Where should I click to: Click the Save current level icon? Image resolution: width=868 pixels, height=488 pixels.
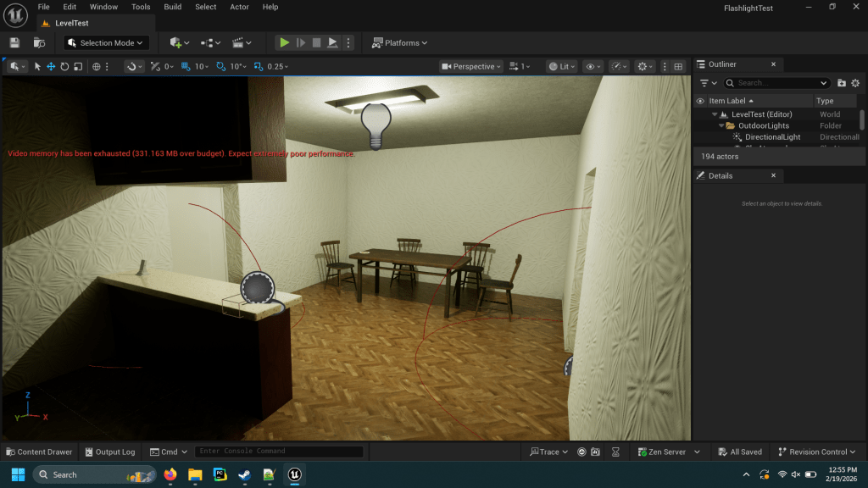pyautogui.click(x=14, y=42)
